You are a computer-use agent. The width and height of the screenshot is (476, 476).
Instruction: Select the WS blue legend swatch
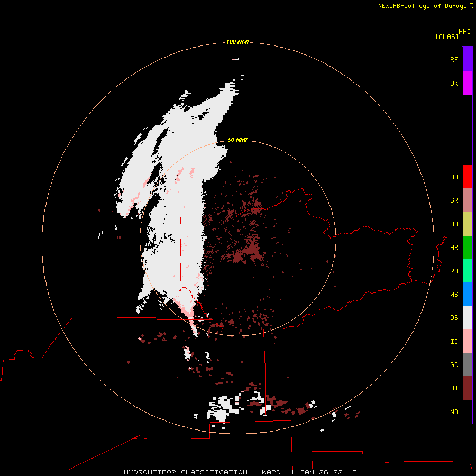(467, 294)
